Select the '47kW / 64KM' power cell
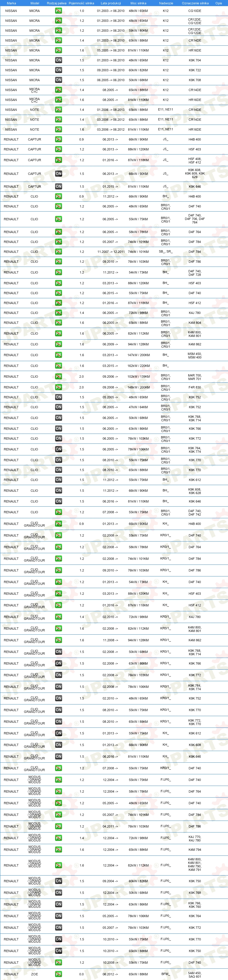Screen dimensions: 228x980 point(138,407)
